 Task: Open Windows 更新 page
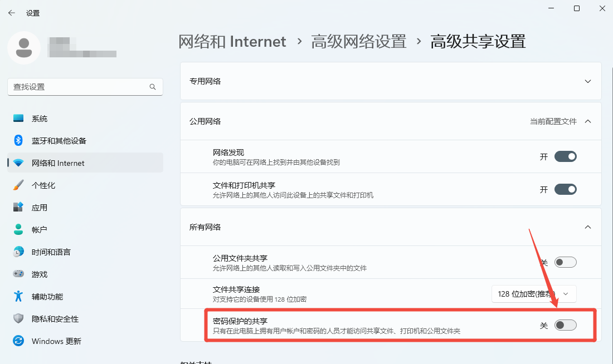point(56,341)
